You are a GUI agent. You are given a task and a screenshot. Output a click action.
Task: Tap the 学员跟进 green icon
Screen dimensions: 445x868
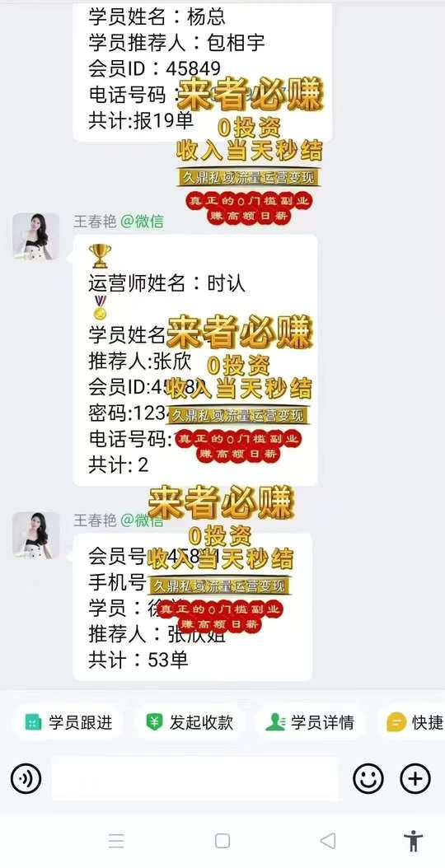click(33, 722)
